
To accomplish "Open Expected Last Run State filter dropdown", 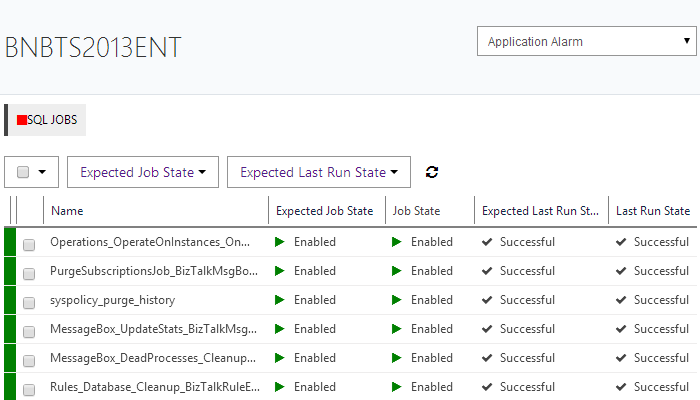I will (319, 172).
